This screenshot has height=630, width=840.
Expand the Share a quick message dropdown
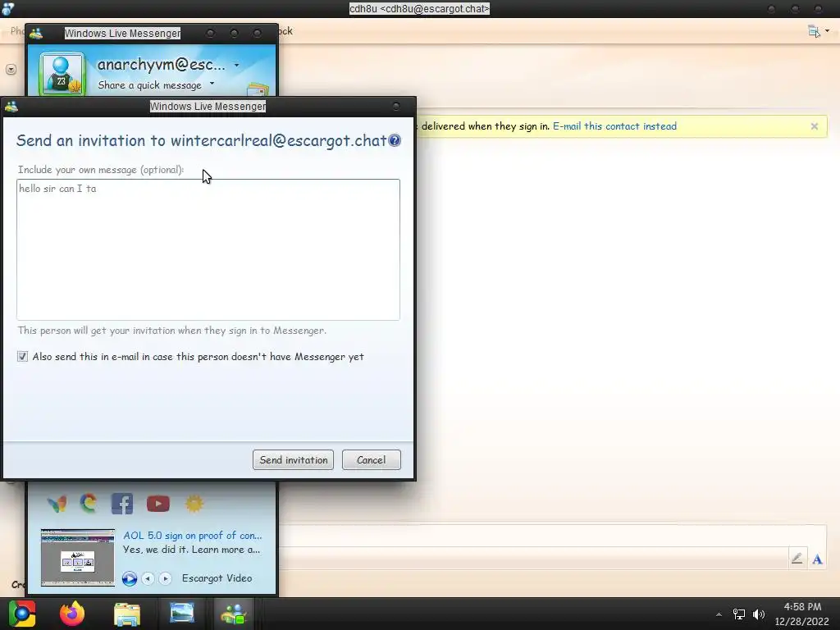[212, 84]
